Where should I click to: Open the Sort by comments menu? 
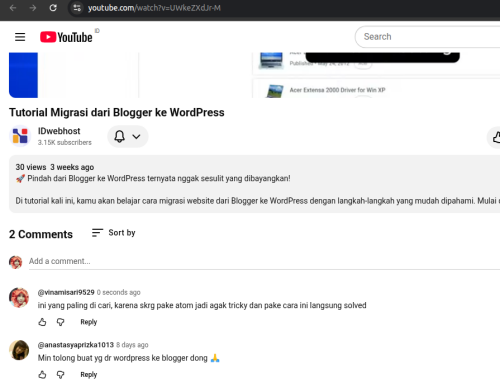[114, 233]
